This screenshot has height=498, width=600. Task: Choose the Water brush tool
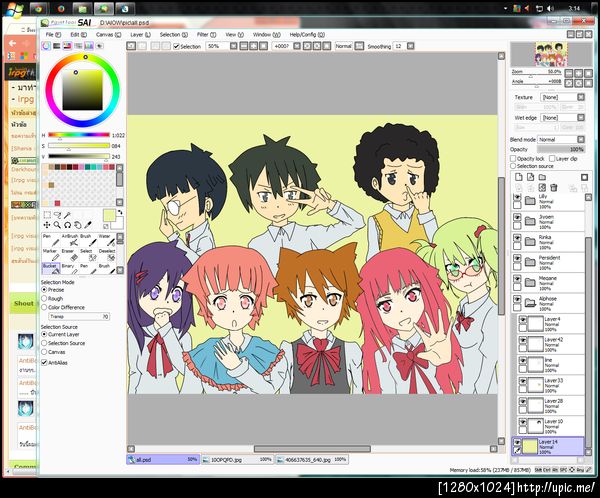point(106,240)
